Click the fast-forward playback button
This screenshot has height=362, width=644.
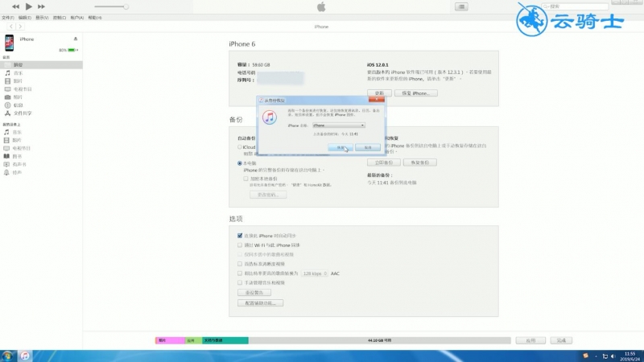point(41,6)
